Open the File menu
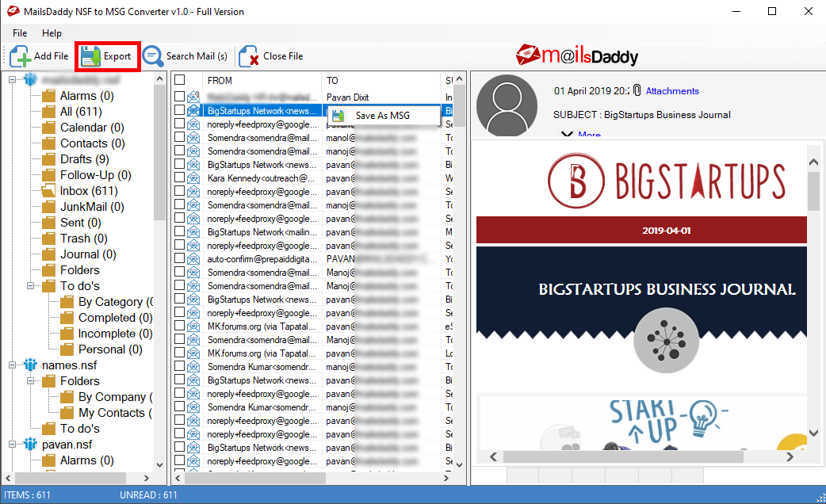Viewport: 826px width, 504px height. pyautogui.click(x=20, y=33)
